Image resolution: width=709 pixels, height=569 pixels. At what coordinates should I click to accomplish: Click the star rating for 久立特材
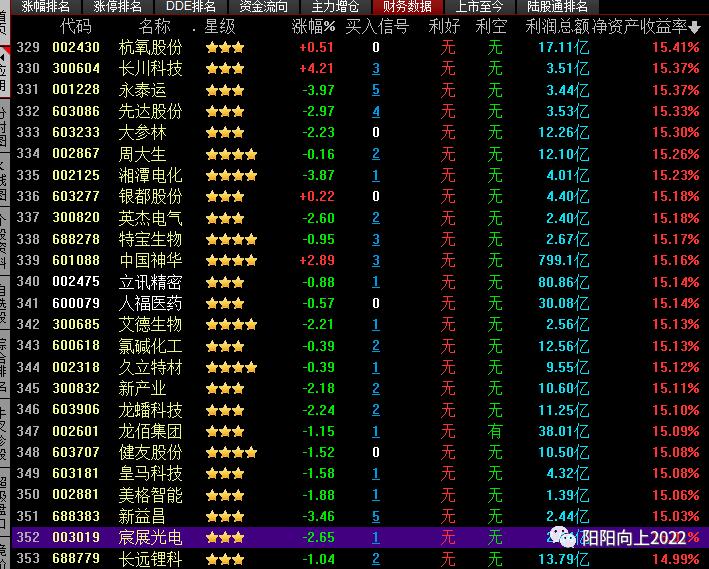231,367
